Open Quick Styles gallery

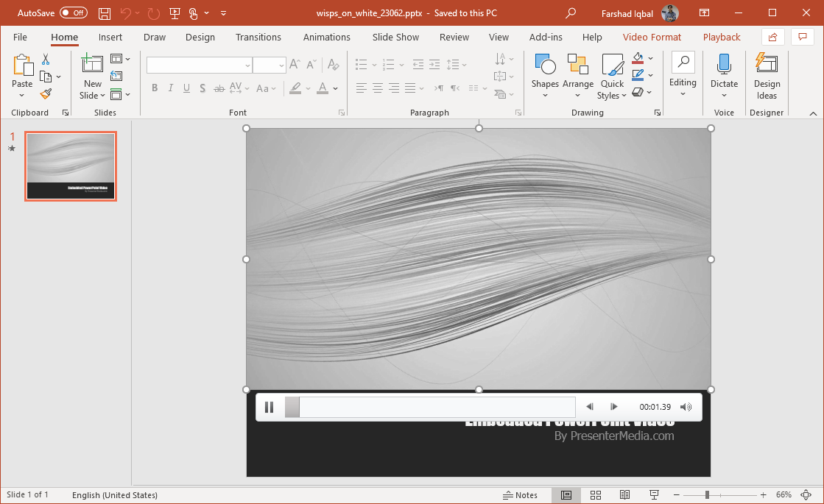[612, 76]
